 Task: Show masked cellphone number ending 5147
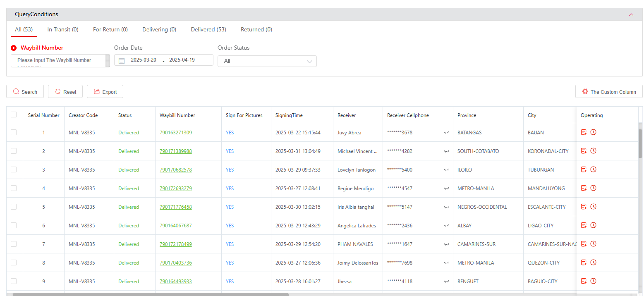point(446,207)
